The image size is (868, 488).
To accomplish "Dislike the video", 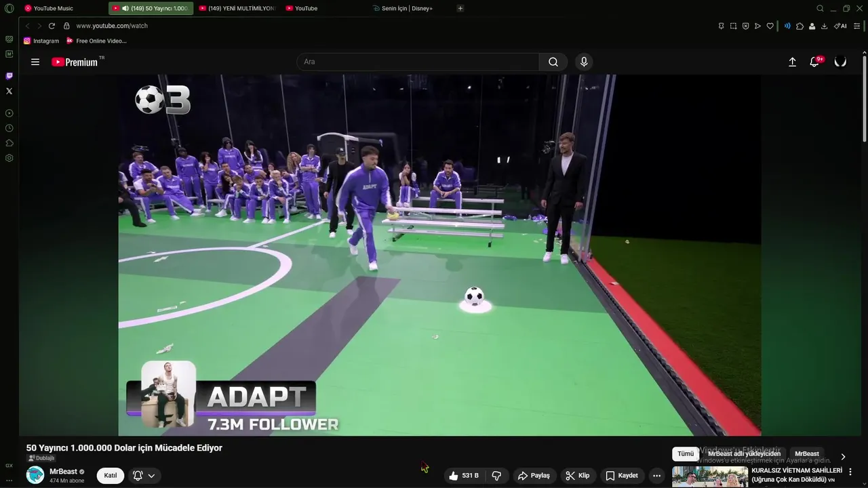I will 496,475.
